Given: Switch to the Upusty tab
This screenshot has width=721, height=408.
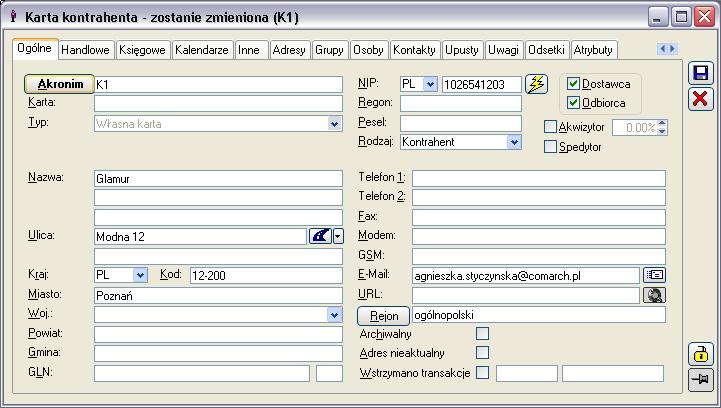Looking at the screenshot, I should pyautogui.click(x=462, y=50).
